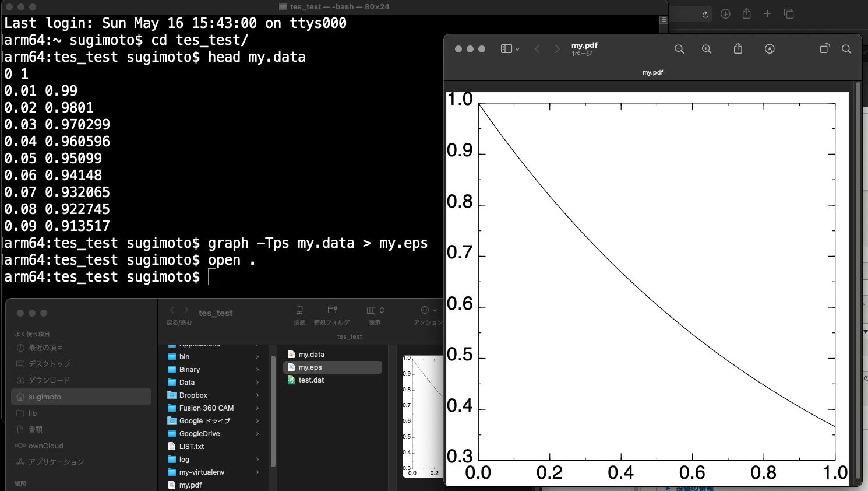Expand the Binary folder chevron

[x=257, y=370]
